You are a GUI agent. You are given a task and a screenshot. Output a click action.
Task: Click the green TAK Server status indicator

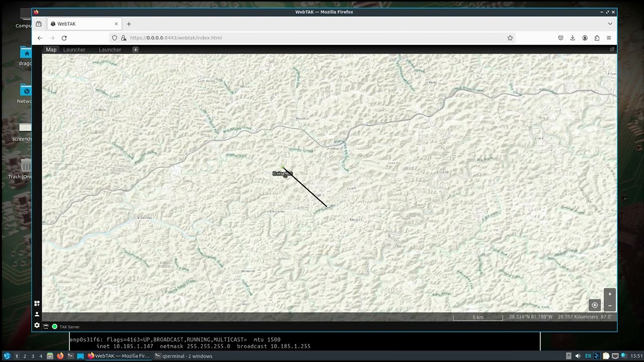55,327
